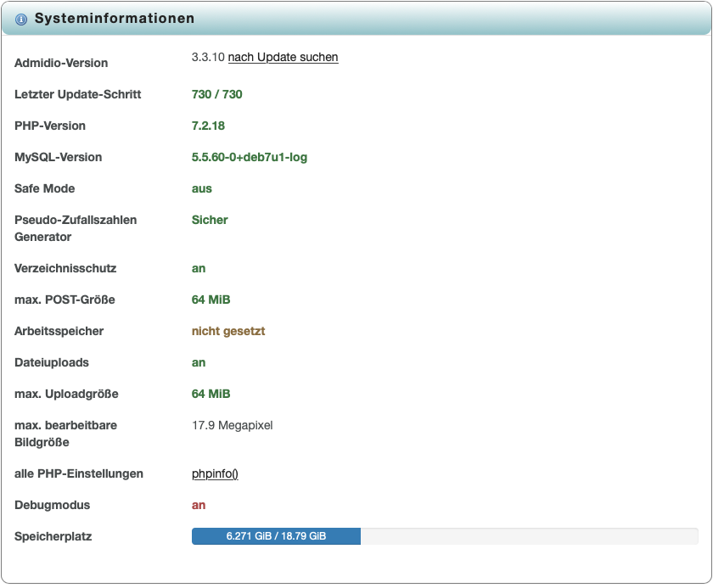Click the update step value 730 / 730
Viewport: 713px width, 588px height.
[x=216, y=94]
